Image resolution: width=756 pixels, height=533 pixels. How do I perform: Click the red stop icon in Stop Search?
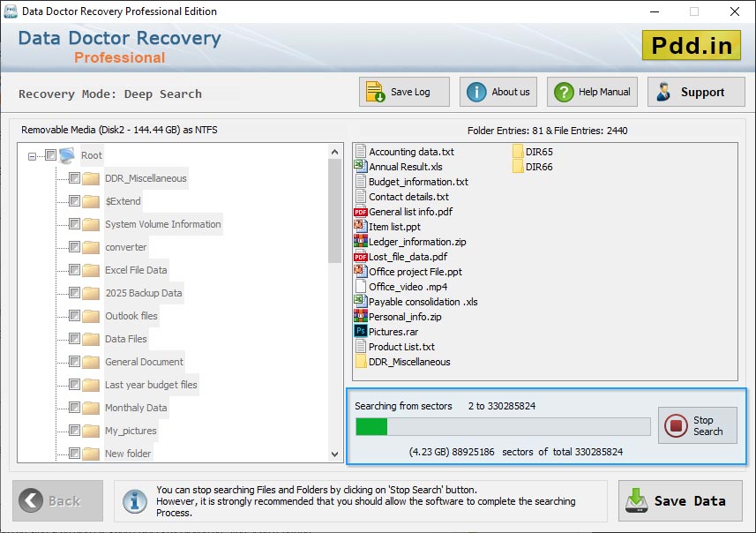pyautogui.click(x=676, y=426)
